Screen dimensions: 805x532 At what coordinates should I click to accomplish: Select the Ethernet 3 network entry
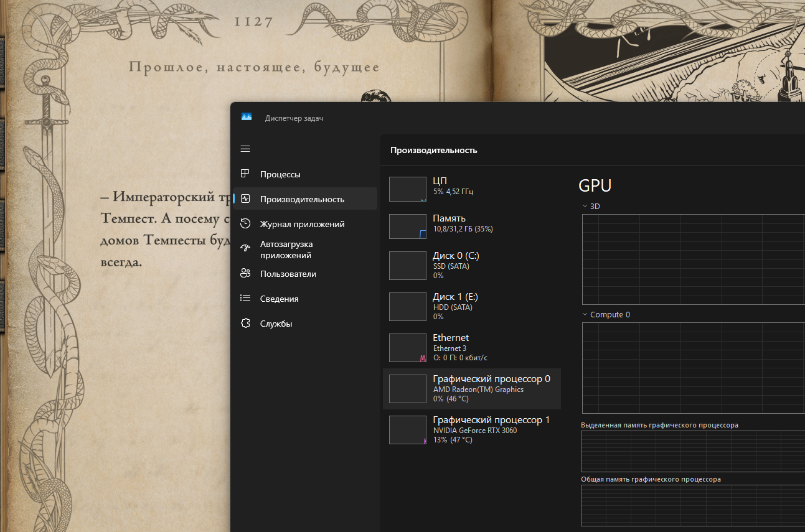coord(472,347)
